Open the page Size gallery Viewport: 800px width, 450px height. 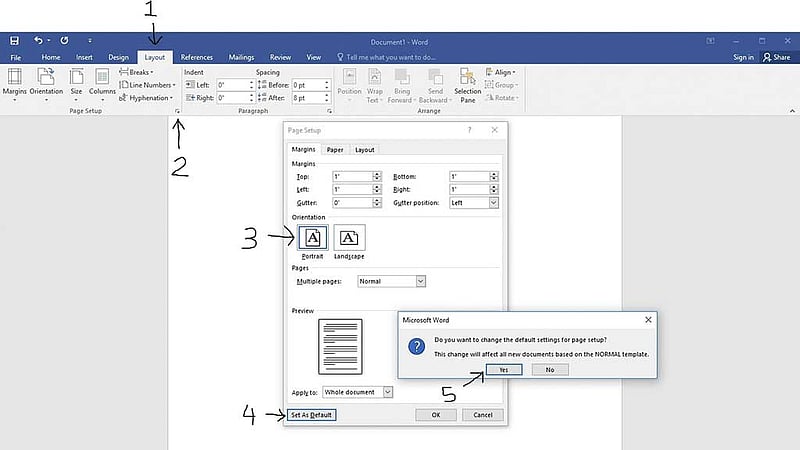click(77, 84)
